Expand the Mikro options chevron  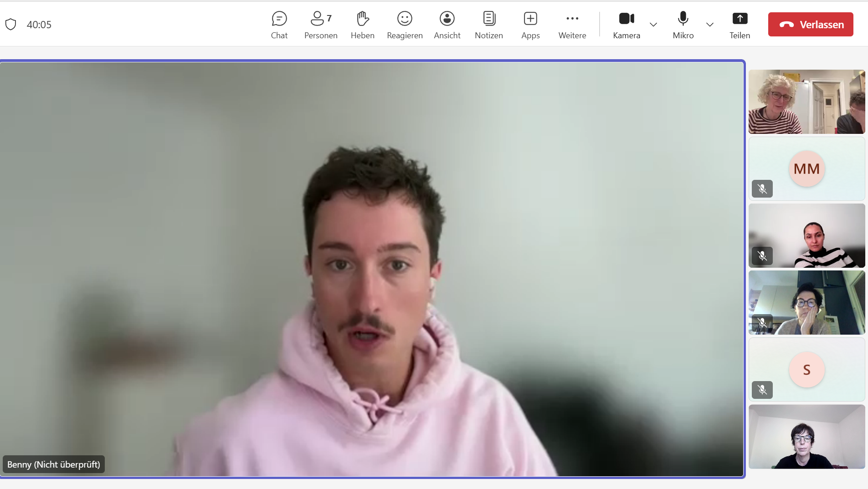point(710,25)
